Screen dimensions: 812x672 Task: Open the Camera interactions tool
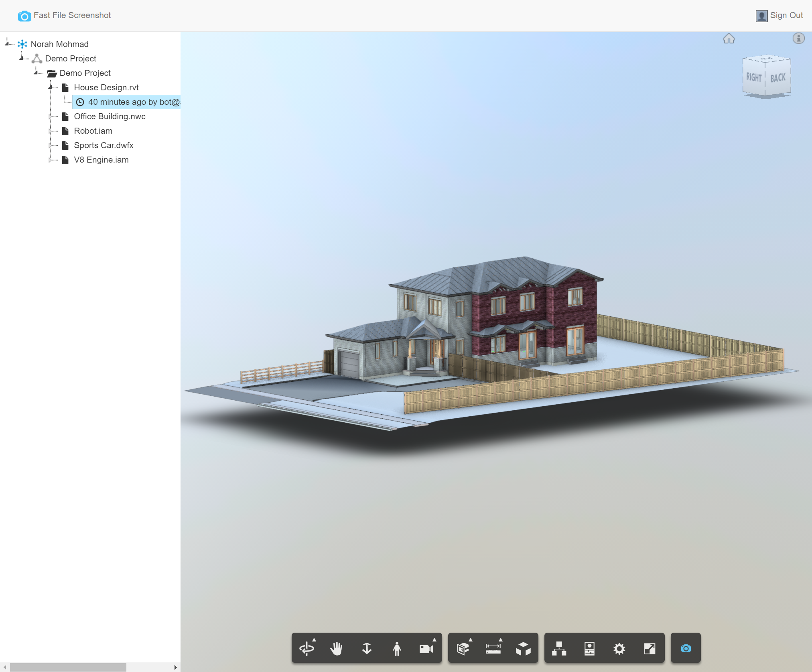[426, 648]
